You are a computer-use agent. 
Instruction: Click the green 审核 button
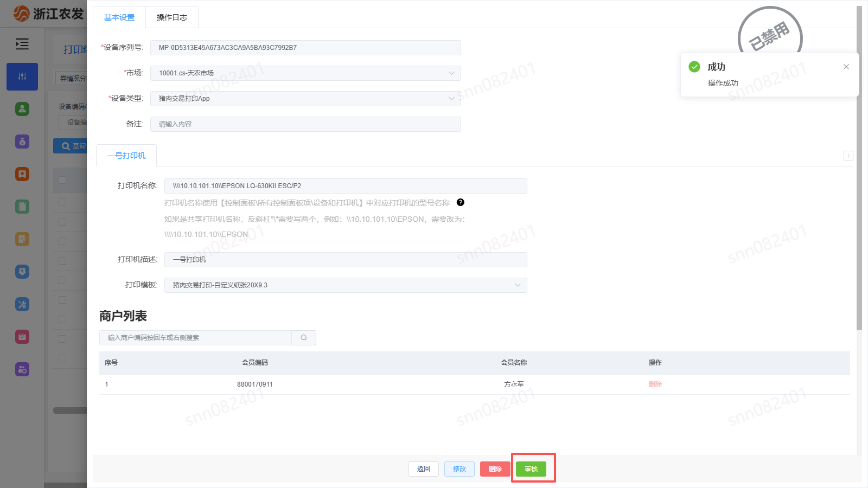pos(531,469)
